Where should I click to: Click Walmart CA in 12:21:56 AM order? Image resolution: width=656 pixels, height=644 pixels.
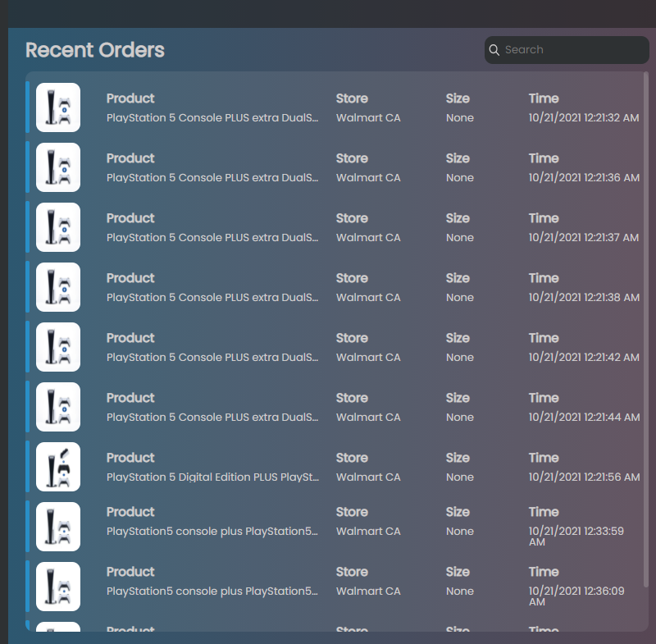point(368,477)
